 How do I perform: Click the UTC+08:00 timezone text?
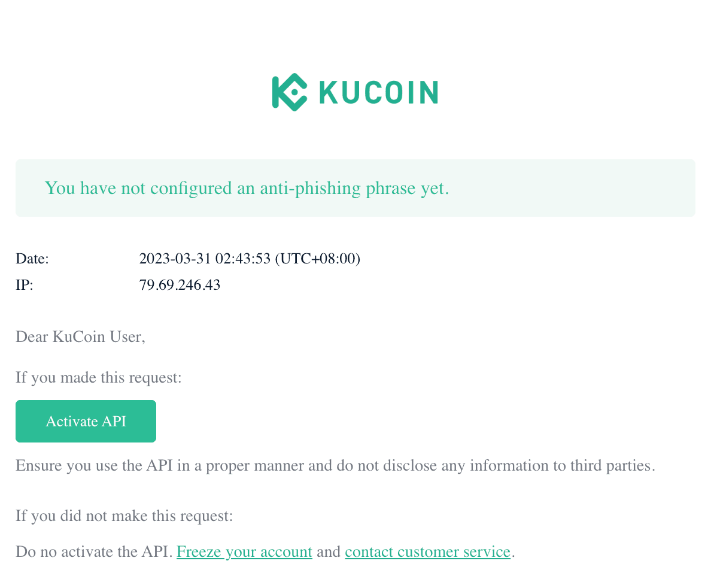tap(318, 259)
